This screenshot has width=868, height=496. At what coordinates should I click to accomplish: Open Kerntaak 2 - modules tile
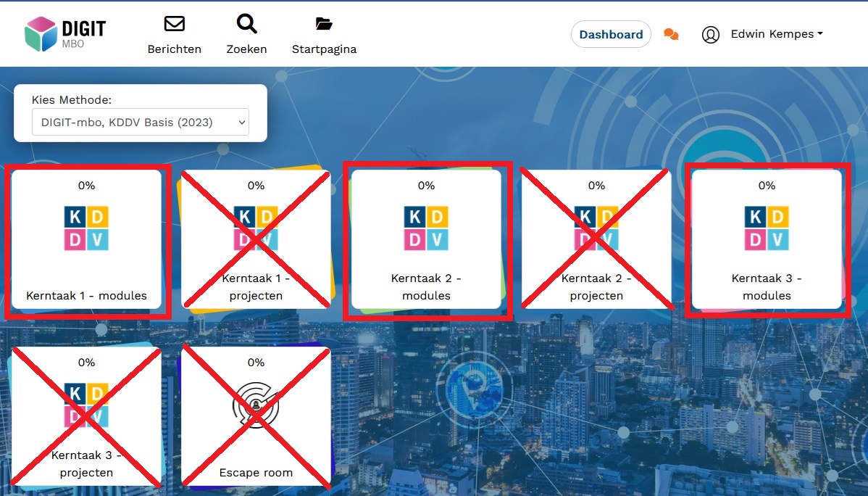[x=426, y=239]
